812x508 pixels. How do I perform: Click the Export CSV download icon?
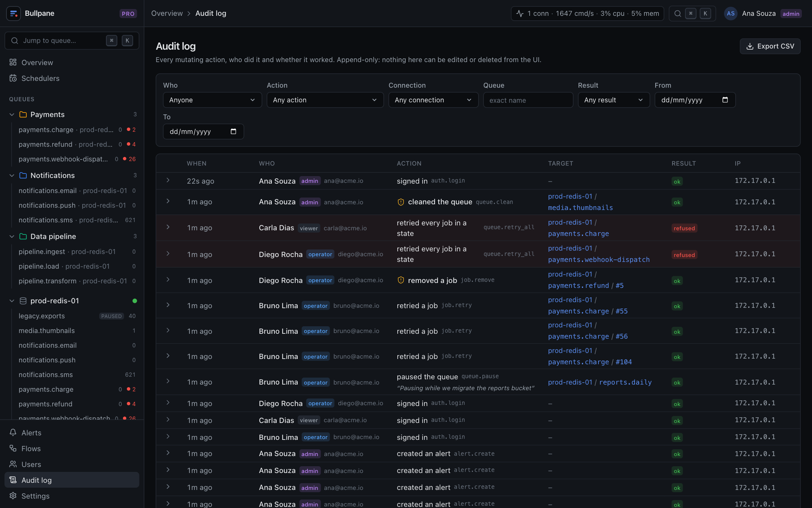[750, 46]
